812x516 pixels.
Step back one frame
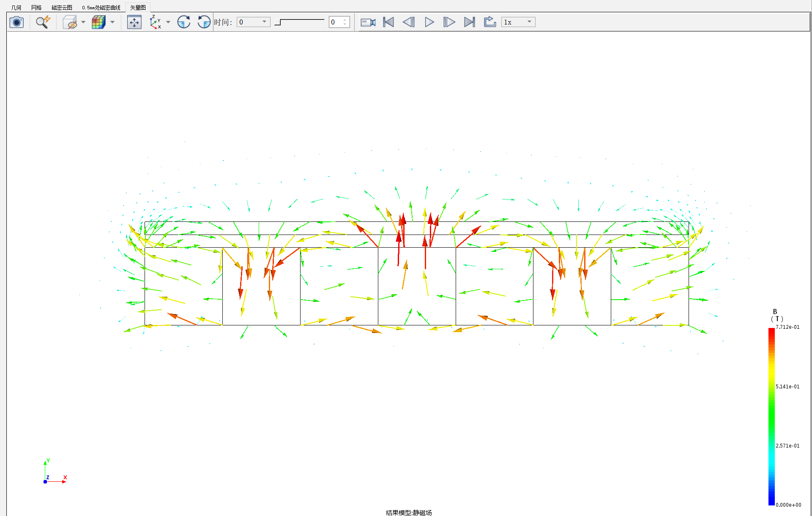click(x=409, y=22)
